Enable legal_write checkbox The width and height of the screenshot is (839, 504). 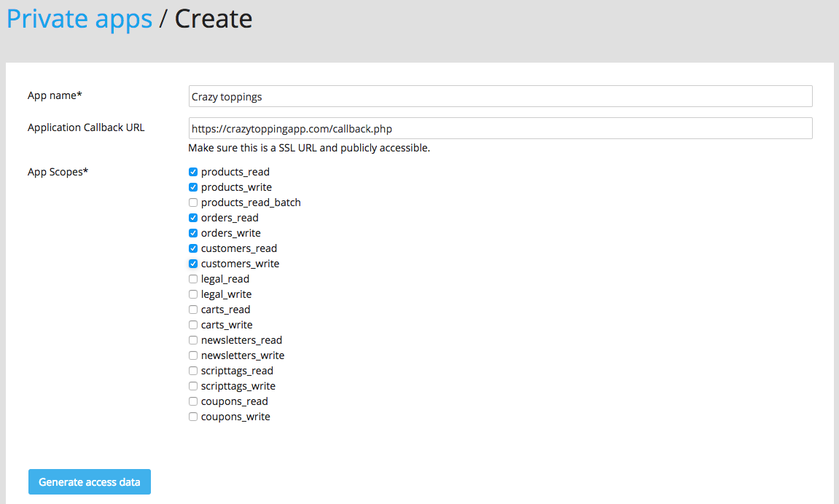point(193,294)
